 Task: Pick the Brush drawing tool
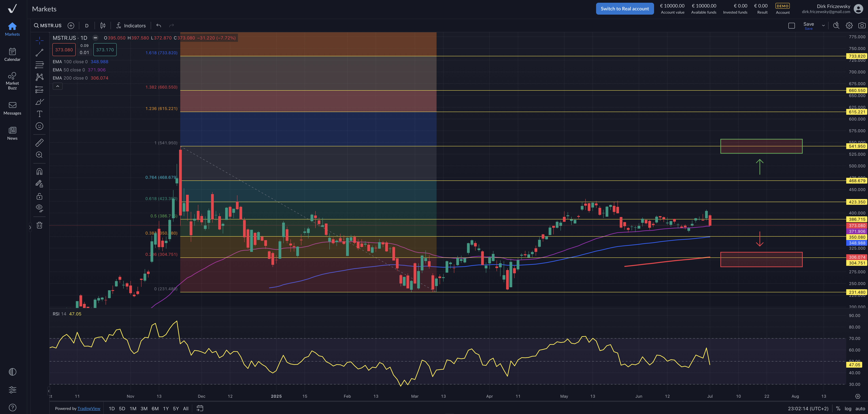pos(39,101)
